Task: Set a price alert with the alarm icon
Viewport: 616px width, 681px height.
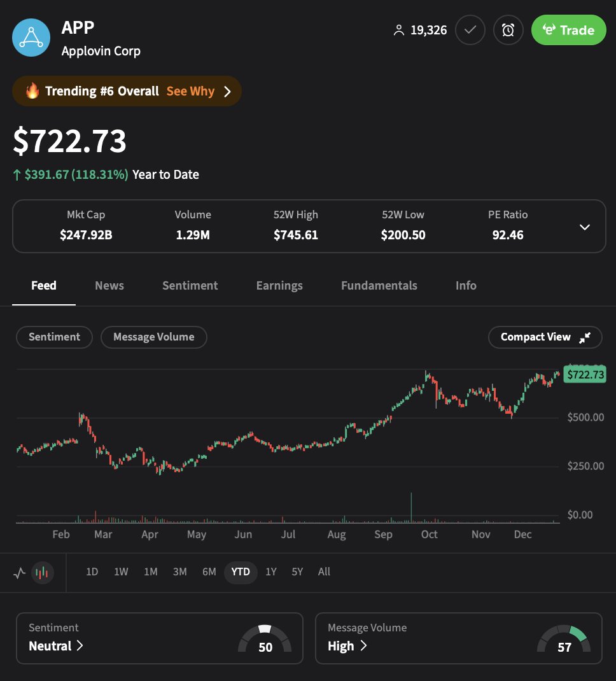Action: point(508,29)
